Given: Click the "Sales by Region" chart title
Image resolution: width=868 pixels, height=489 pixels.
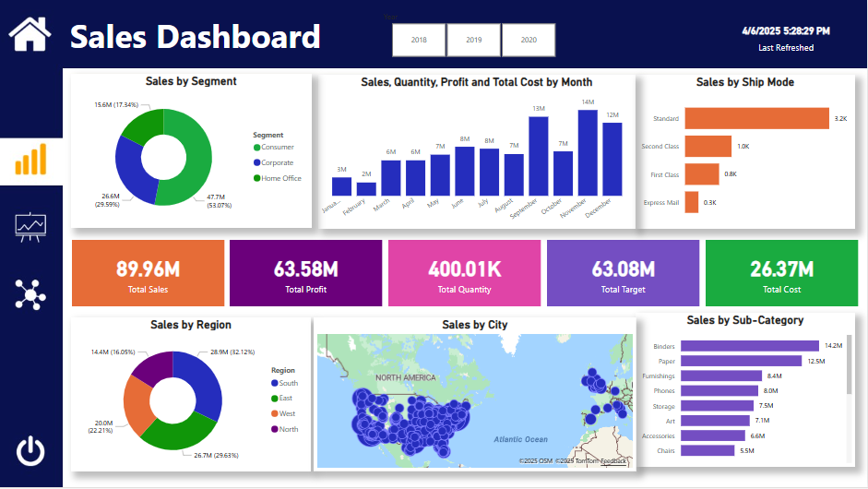Looking at the screenshot, I should (191, 325).
